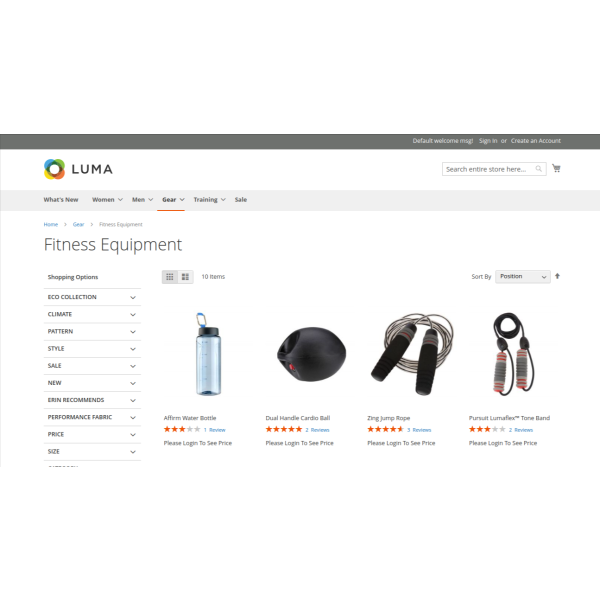Click the Sign In link
Screen dimensions: 600x600
click(488, 141)
